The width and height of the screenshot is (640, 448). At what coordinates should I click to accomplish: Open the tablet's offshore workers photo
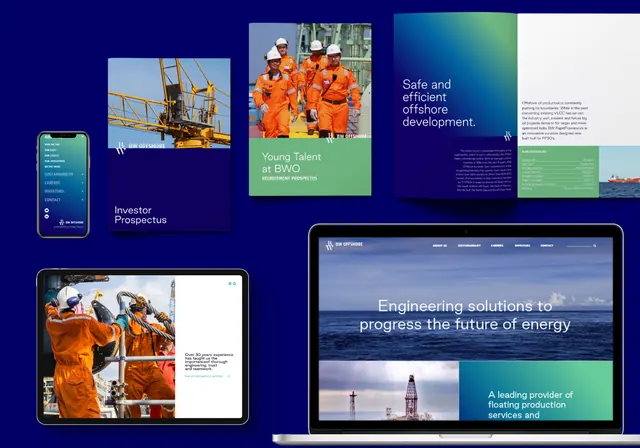click(109, 346)
